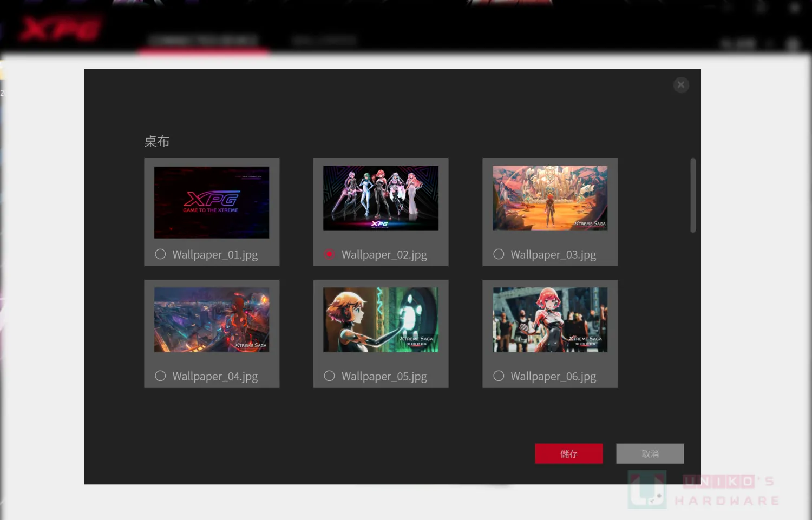Click the red 儲存 (Save) button

[569, 453]
